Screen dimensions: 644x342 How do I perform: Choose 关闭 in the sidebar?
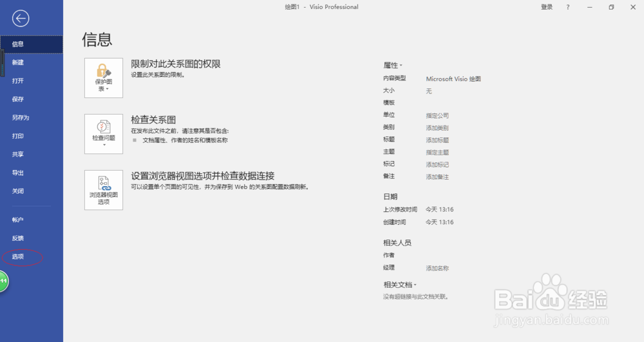coord(32,191)
